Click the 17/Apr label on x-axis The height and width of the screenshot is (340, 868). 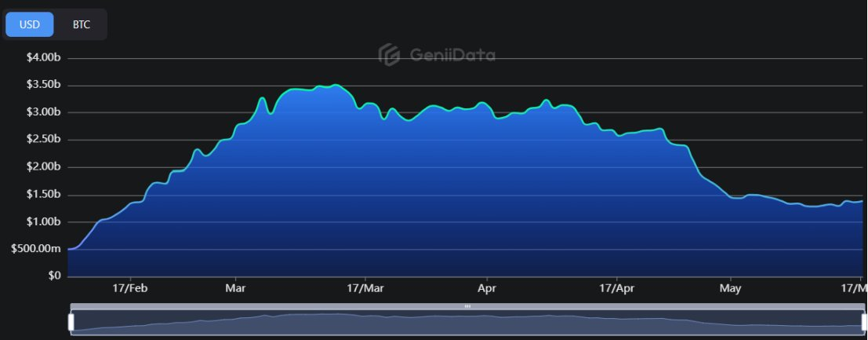617,288
